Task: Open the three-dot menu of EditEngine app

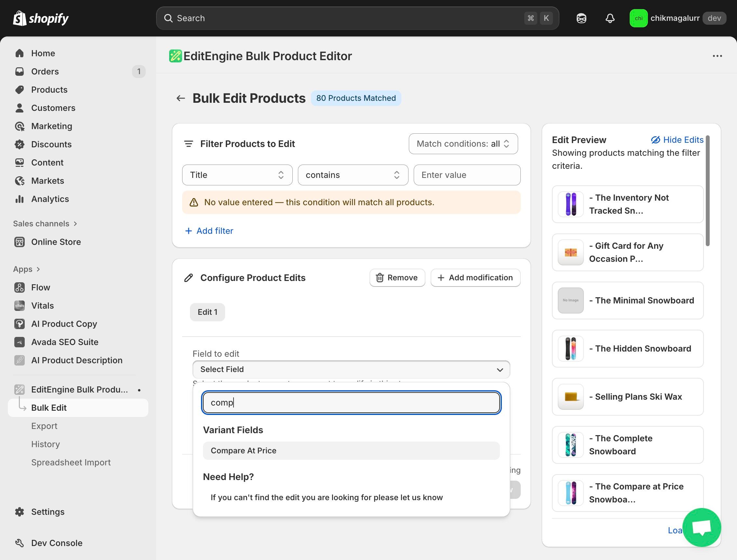Action: coord(717,56)
